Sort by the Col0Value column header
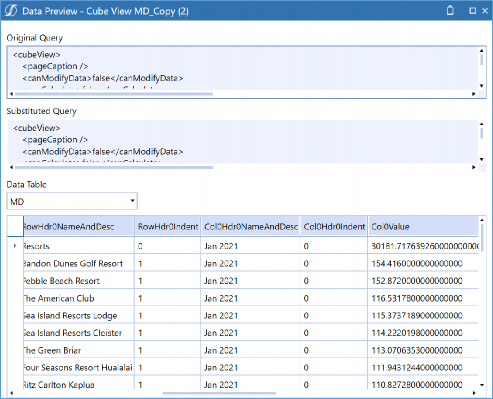The height and width of the screenshot is (399, 493). click(423, 227)
